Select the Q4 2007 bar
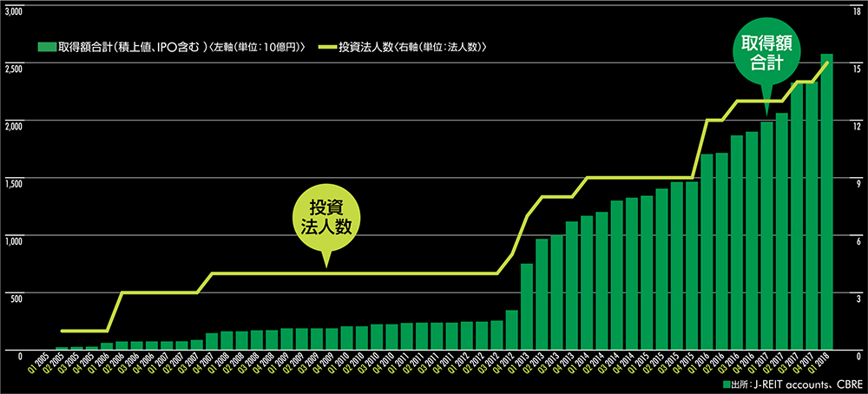868x394 pixels. [x=213, y=341]
